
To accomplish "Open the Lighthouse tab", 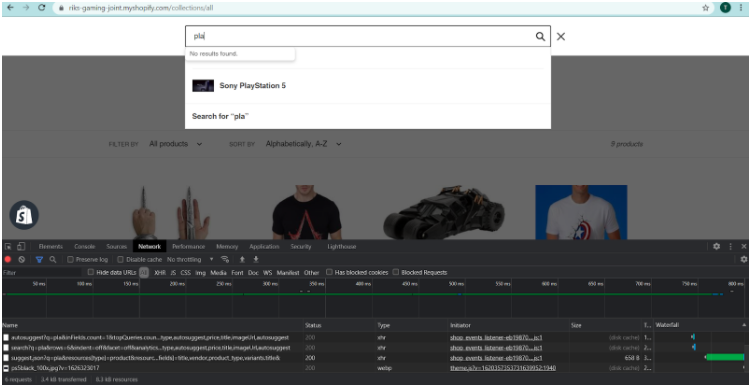I will pos(342,247).
